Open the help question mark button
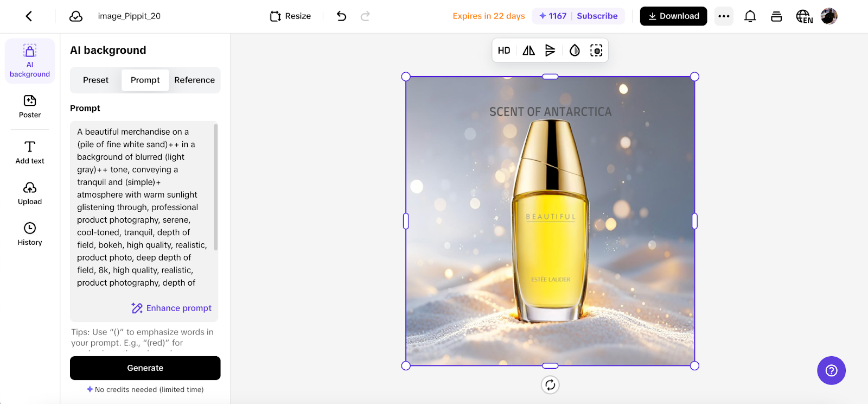 pyautogui.click(x=831, y=370)
